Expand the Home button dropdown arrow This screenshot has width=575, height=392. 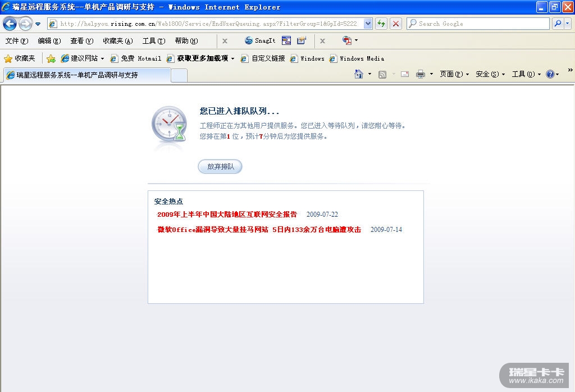369,74
